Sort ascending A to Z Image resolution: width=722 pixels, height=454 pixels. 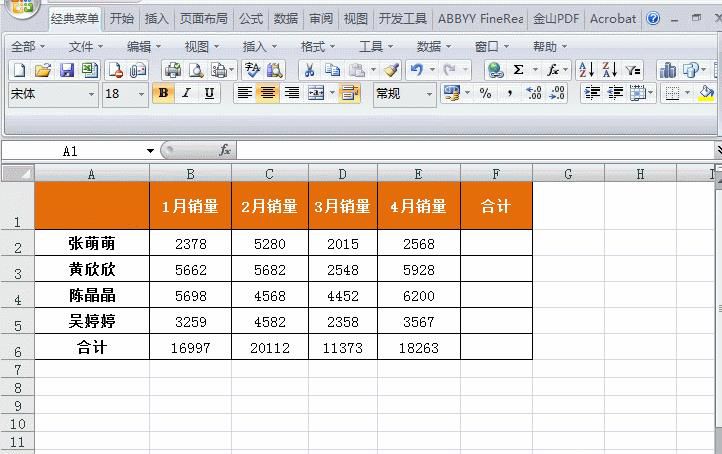586,70
